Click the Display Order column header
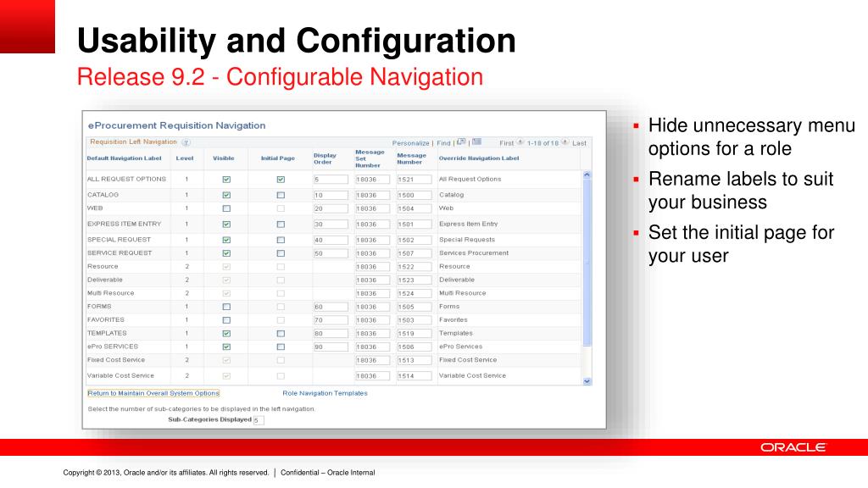This screenshot has width=868, height=488. tap(325, 158)
